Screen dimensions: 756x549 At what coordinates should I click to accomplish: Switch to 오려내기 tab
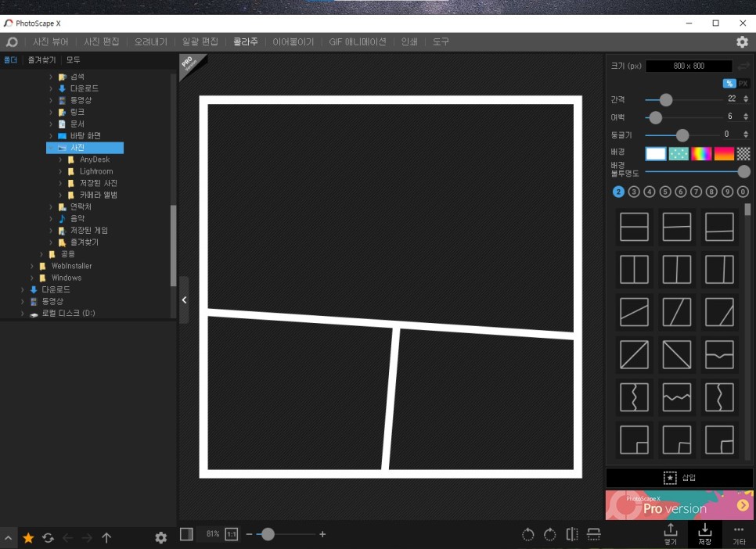(150, 42)
